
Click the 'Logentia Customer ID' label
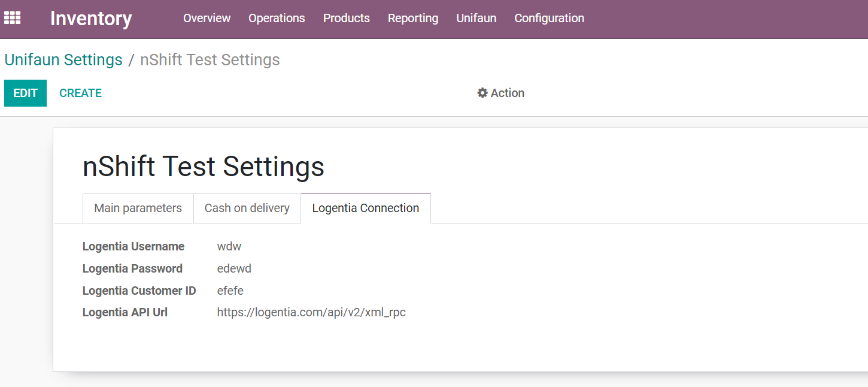tap(139, 291)
